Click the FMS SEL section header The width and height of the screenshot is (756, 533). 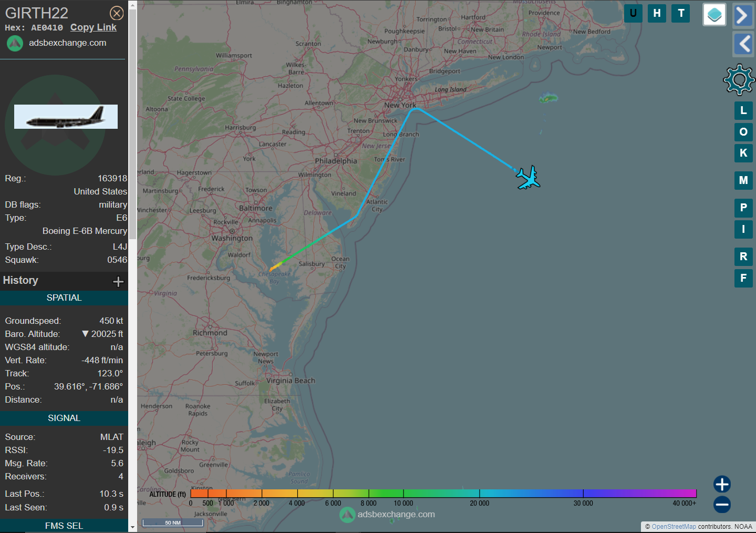pos(64,526)
